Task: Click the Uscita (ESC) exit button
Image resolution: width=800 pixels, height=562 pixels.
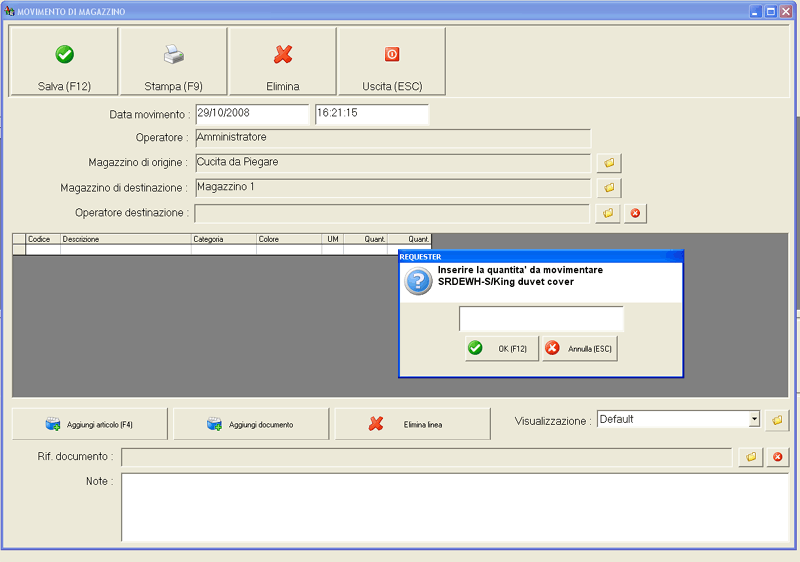Action: point(392,61)
